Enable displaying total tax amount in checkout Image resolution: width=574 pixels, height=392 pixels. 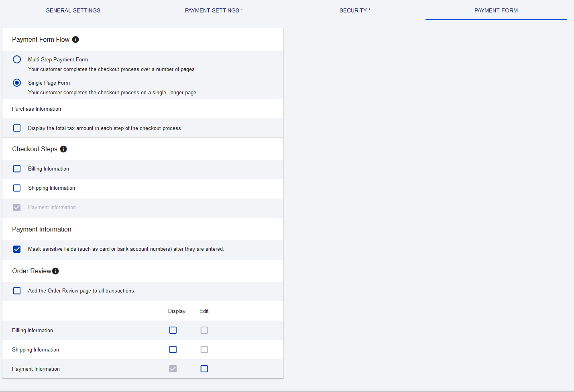pyautogui.click(x=16, y=128)
